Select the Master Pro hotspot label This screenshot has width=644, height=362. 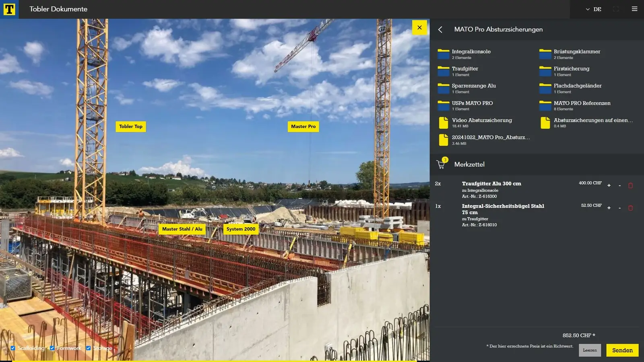[x=303, y=126]
